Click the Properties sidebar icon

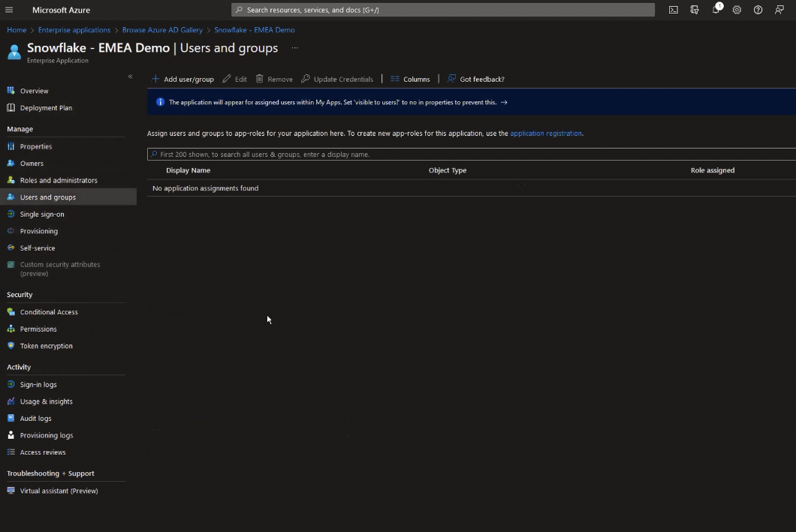click(x=11, y=146)
